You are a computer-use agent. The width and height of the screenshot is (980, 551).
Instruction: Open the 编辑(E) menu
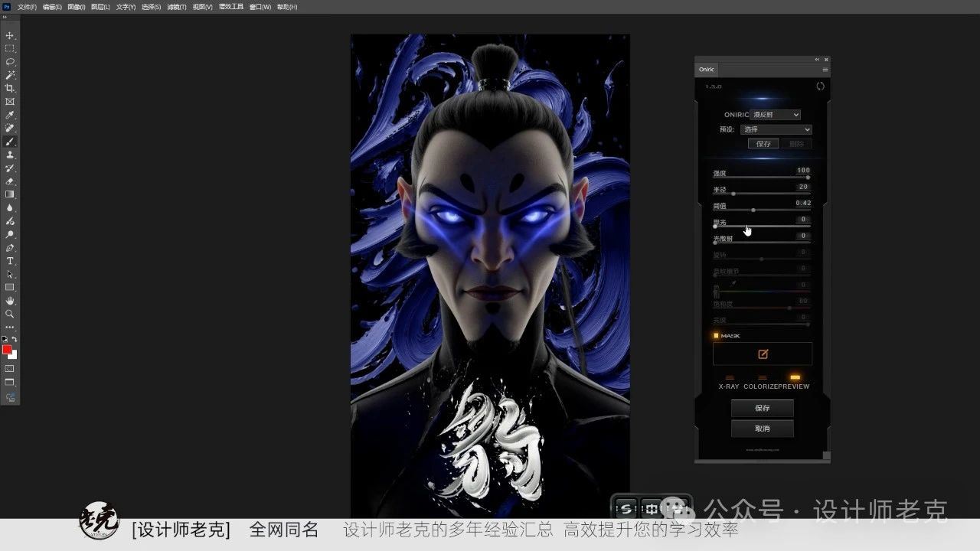(x=52, y=7)
